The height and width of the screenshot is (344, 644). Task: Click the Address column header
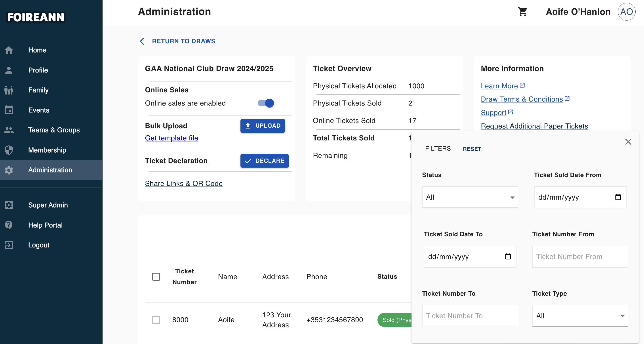(x=275, y=277)
